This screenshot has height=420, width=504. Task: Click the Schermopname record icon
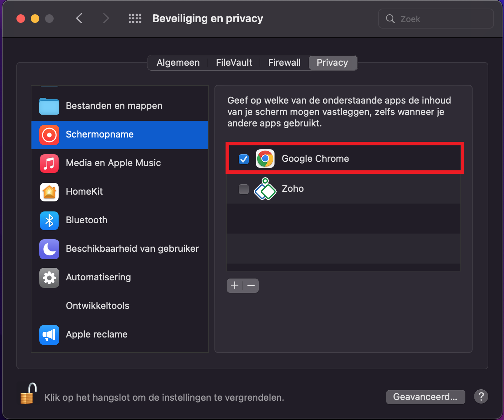[x=49, y=135]
